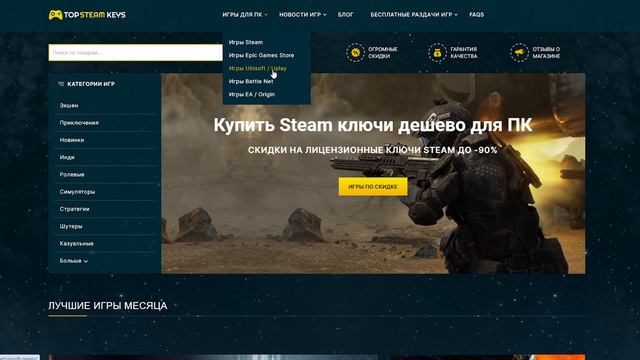Select Игры Ubisoft / Uplay menu entry
The image size is (640, 360).
coord(258,68)
